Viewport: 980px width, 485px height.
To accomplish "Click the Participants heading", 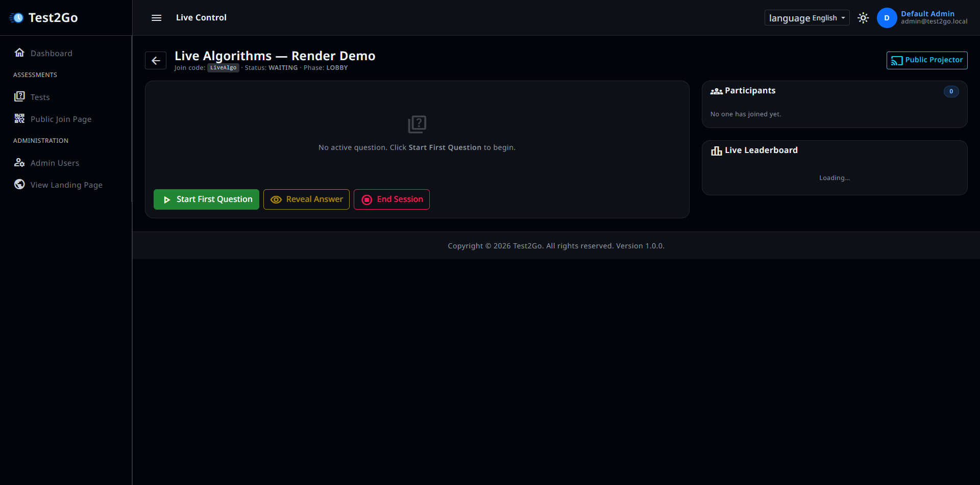I will click(x=750, y=90).
